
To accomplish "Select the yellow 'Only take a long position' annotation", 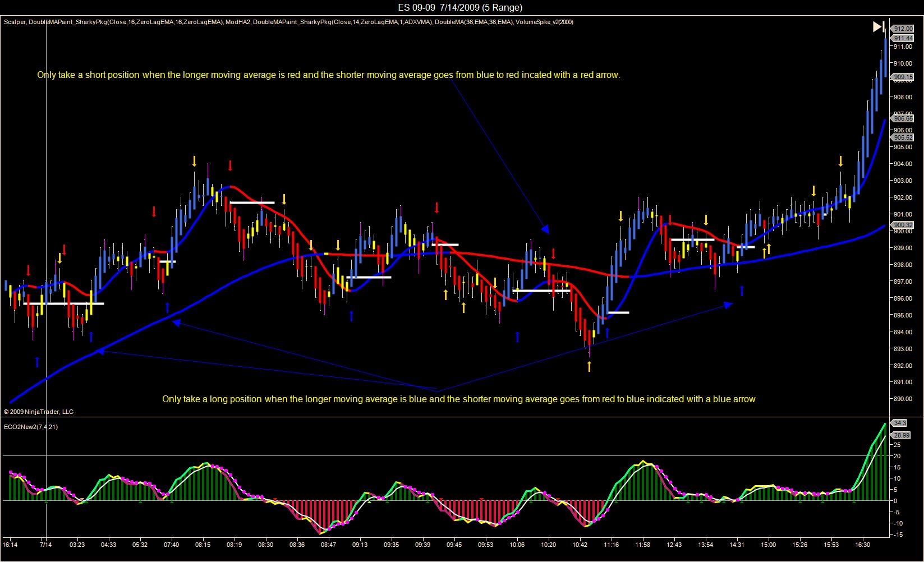I will pos(459,399).
